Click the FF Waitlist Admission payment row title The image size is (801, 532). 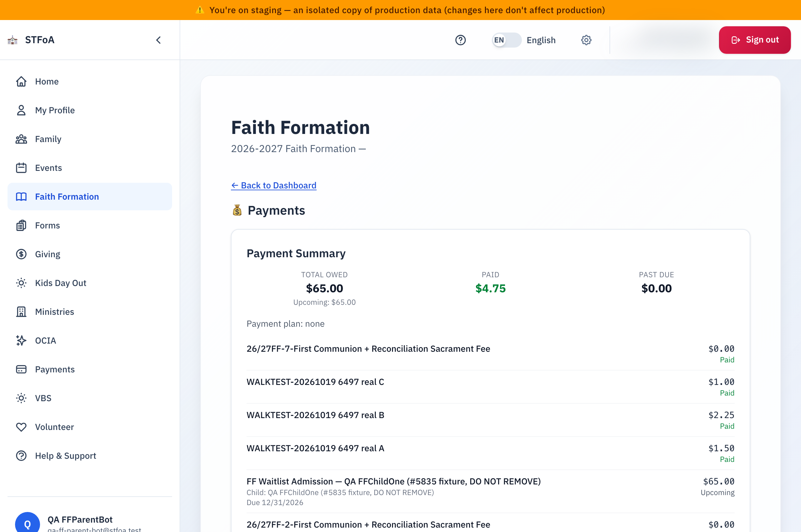click(x=394, y=481)
